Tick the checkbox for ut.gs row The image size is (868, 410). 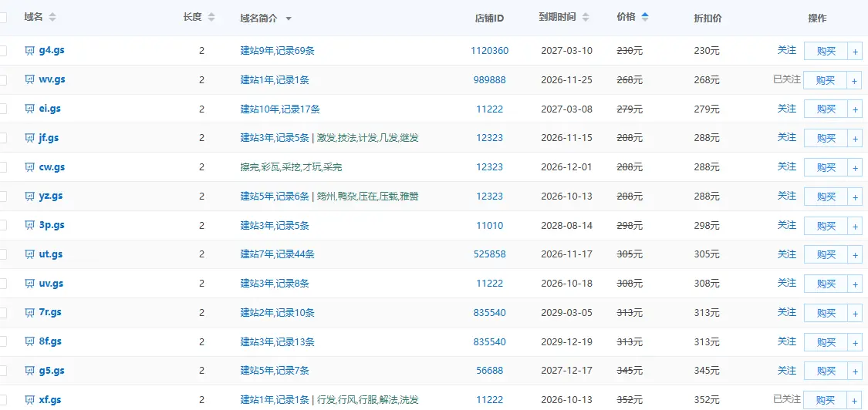(2, 254)
